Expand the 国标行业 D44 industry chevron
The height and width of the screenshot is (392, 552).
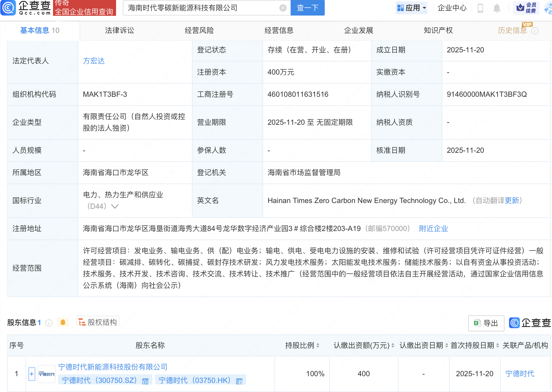pyautogui.click(x=115, y=206)
